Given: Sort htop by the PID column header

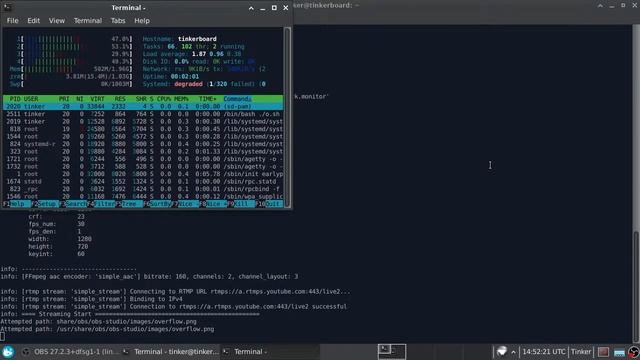Looking at the screenshot, I should pos(15,99).
